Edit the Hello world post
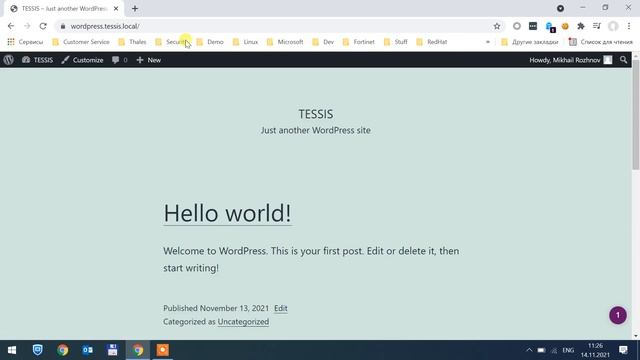 (280, 308)
